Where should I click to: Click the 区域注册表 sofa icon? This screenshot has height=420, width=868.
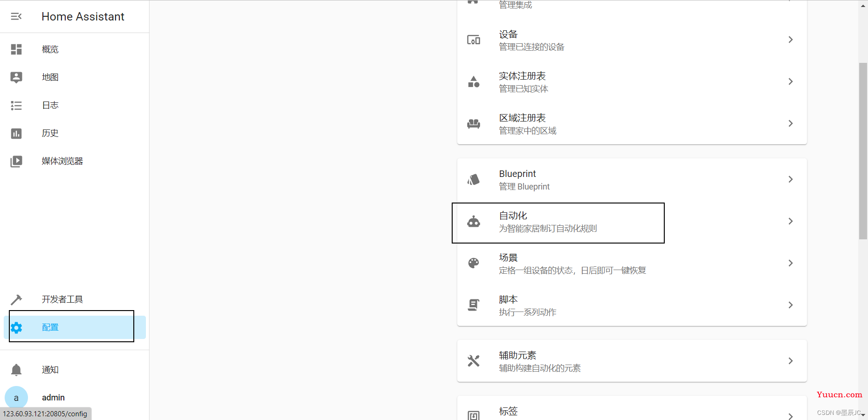pos(474,124)
